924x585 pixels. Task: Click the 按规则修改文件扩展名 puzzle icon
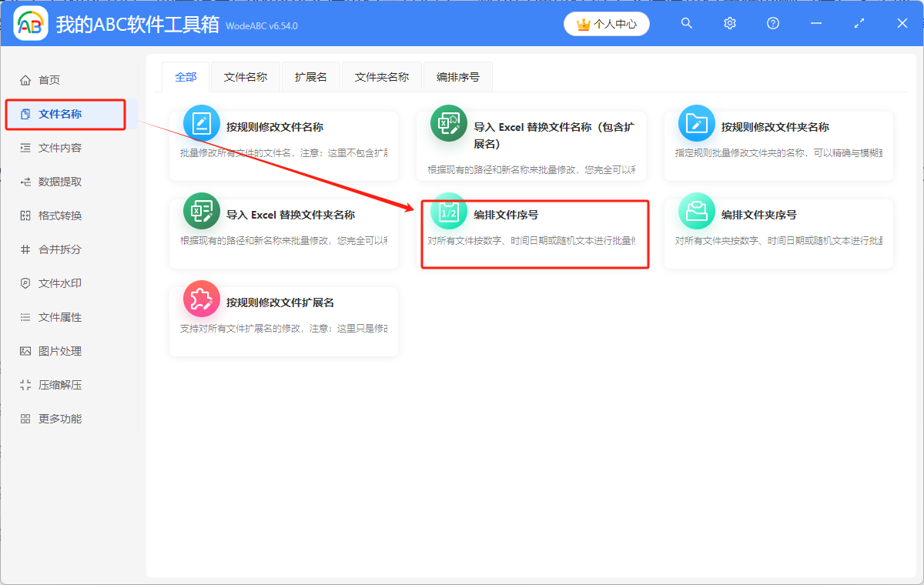click(202, 299)
